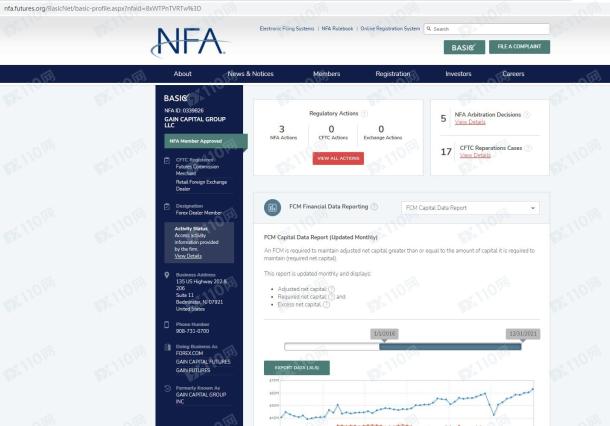Click the blue date range slider bar
The width and height of the screenshot is (610, 426).
(450, 347)
